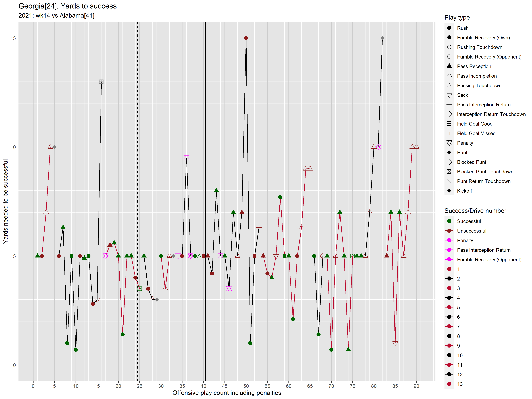Click the Punt Return Touchdown asterisk icon
The width and height of the screenshot is (532, 399).
449,181
